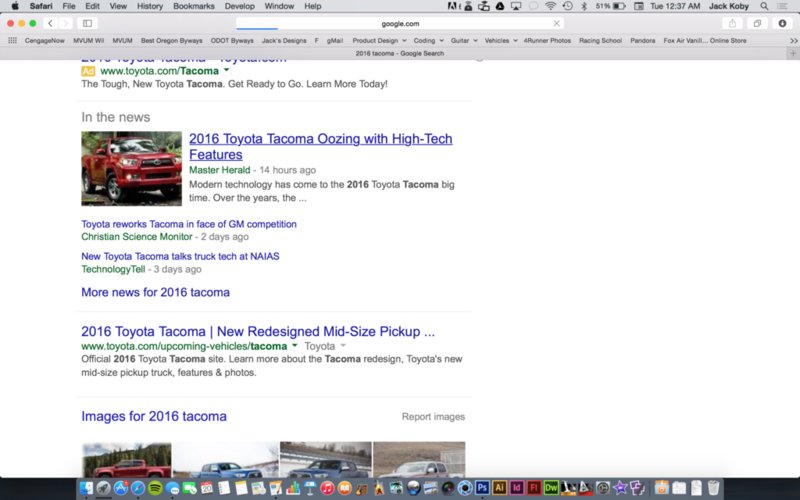Open Launchpad rocket icon in Dock
The width and height of the screenshot is (800, 500).
(104, 488)
